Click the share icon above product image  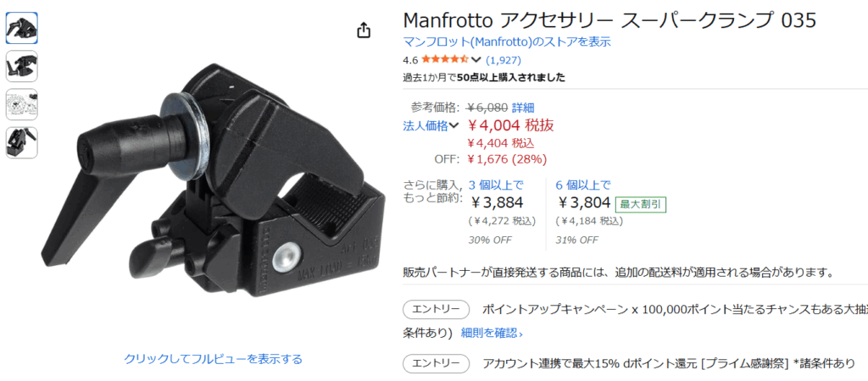click(363, 30)
